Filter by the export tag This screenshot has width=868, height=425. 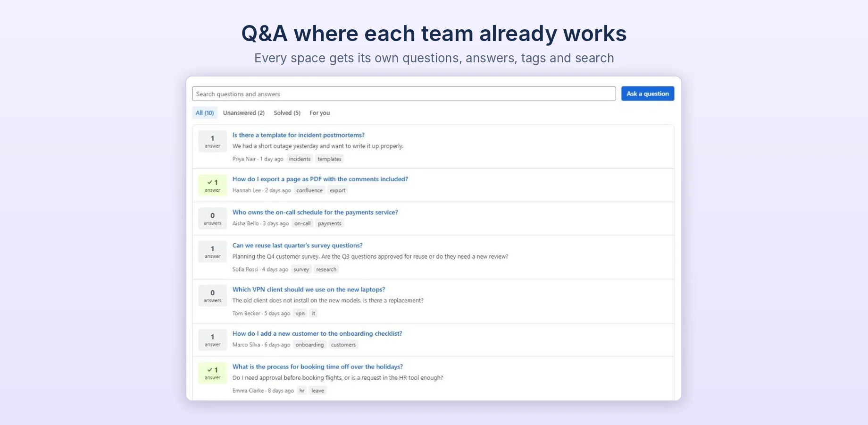click(337, 190)
